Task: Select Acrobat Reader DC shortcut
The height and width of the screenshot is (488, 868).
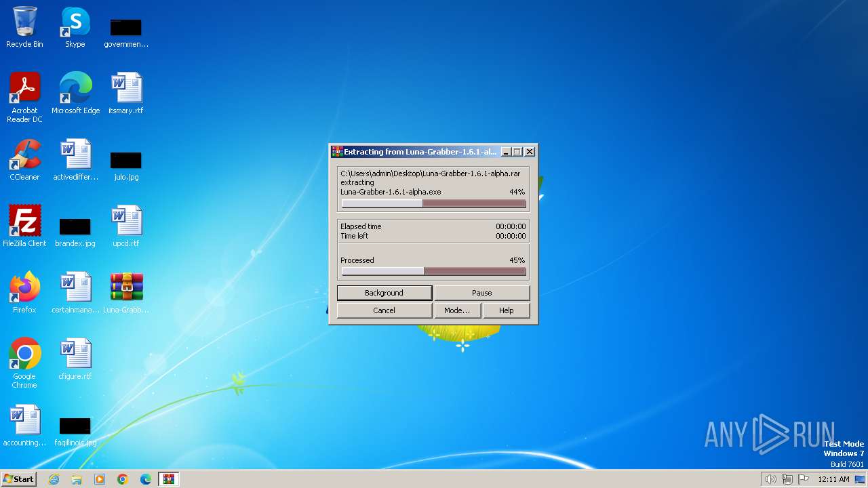Action: tap(24, 97)
